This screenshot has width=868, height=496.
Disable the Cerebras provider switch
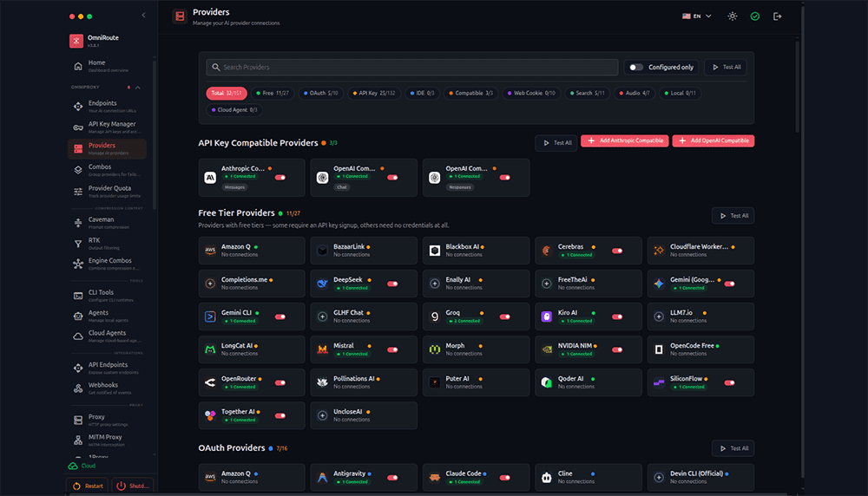click(x=616, y=251)
